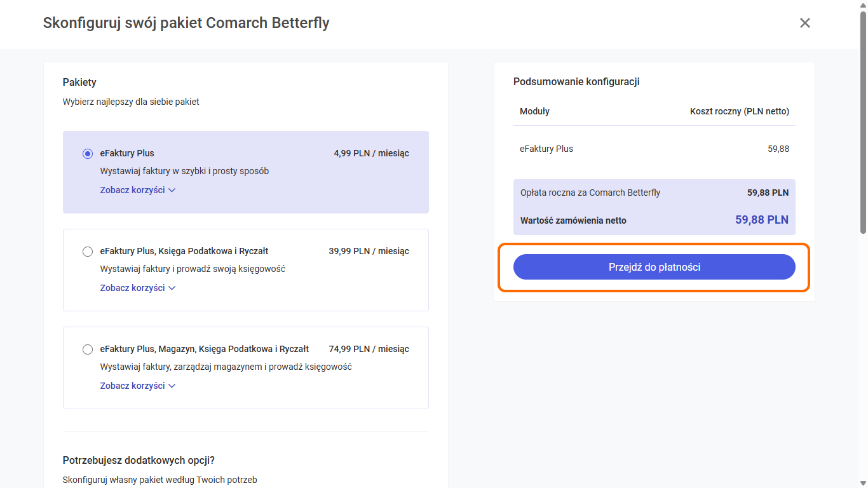Screen dimensions: 868x488
Task: Pick the eFaktury Plus, Magazyn package radio
Action: tap(88, 349)
